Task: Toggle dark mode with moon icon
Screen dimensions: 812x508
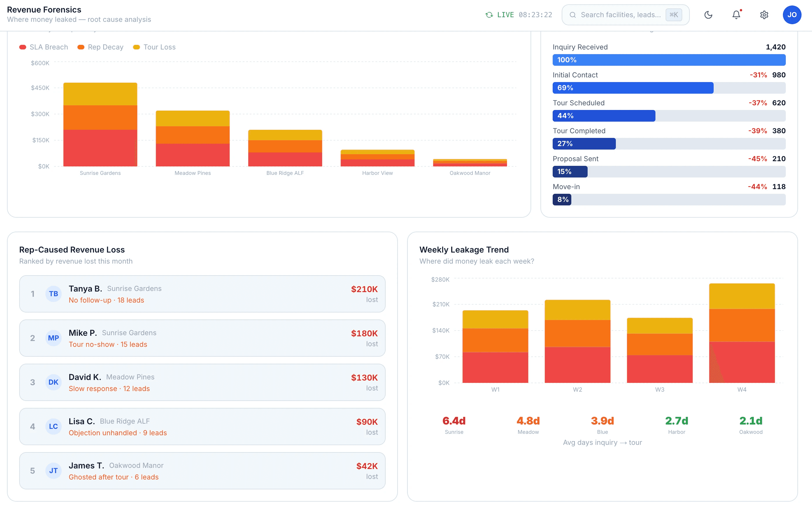Action: pos(708,15)
